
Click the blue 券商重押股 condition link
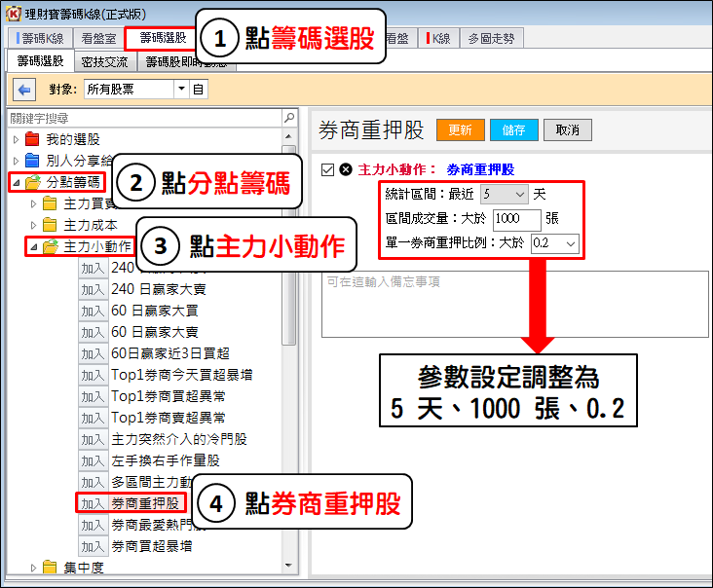[x=480, y=170]
